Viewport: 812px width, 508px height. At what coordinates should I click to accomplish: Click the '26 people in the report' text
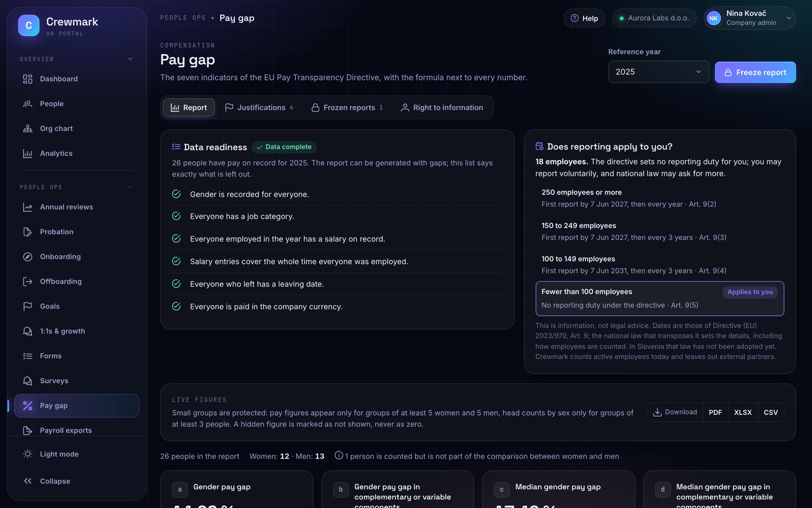pos(200,456)
